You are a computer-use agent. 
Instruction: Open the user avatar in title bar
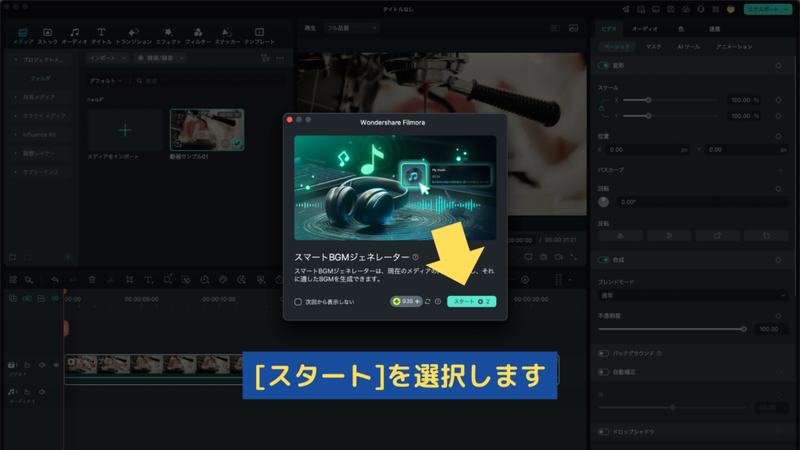[731, 9]
